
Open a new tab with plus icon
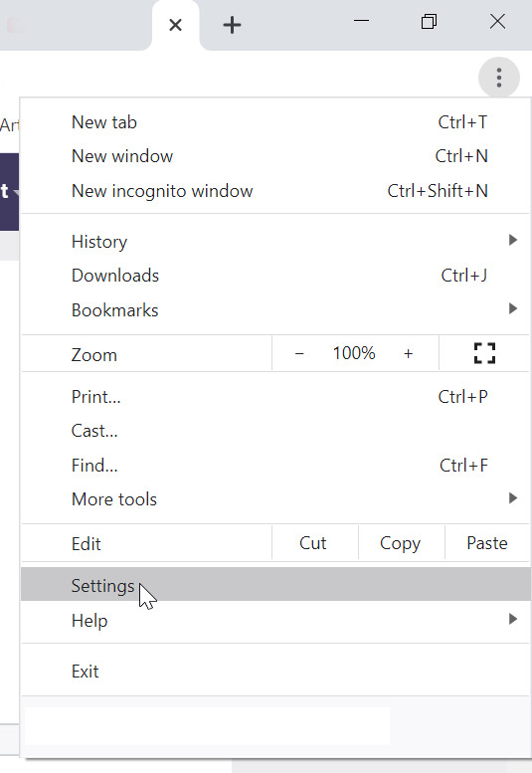point(232,25)
